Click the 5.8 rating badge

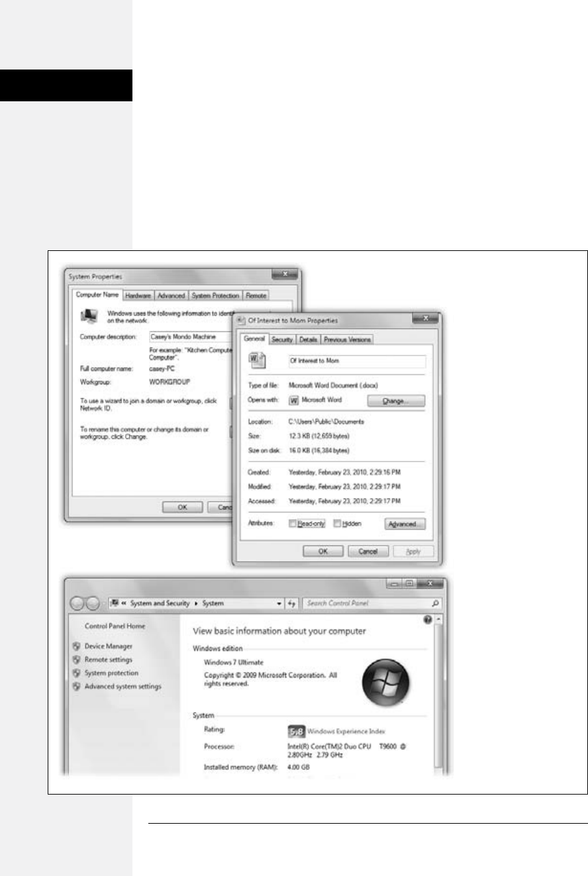click(x=296, y=732)
